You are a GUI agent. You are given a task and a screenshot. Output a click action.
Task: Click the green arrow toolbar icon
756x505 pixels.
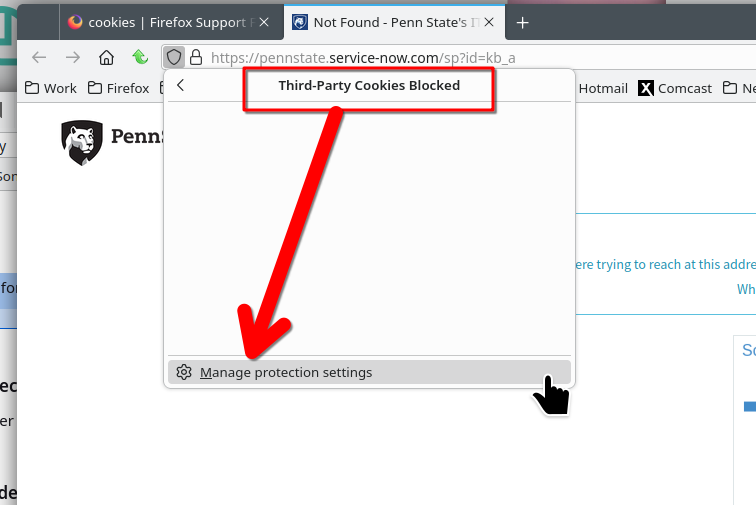(x=140, y=57)
